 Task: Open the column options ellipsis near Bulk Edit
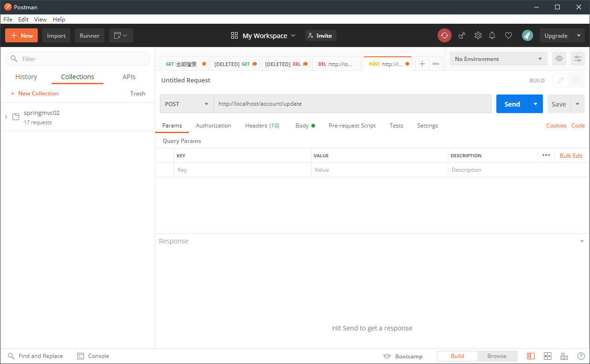click(546, 155)
